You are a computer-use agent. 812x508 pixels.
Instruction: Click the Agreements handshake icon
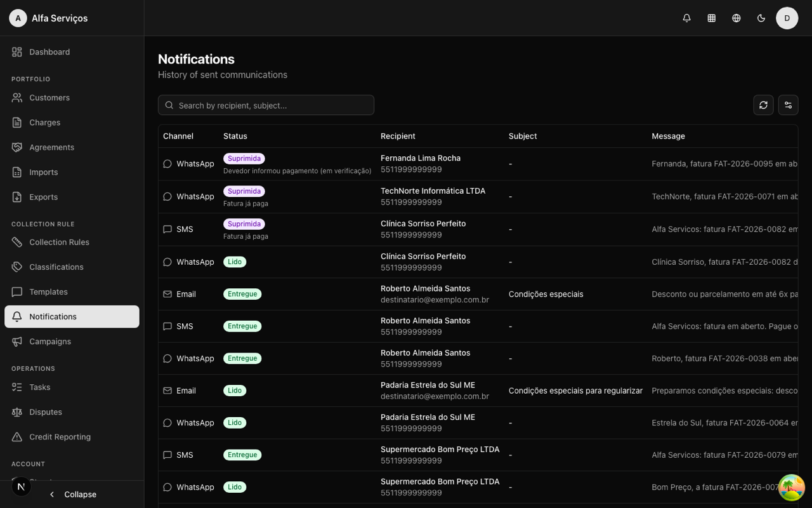(x=17, y=147)
